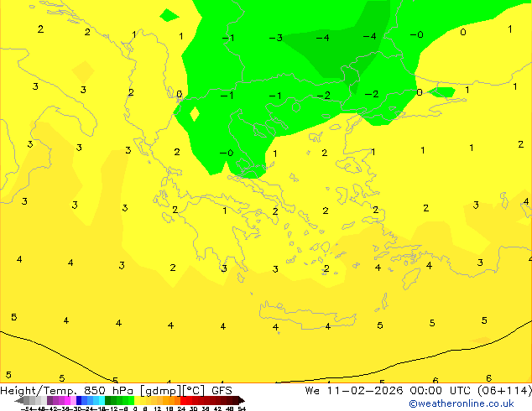Image resolution: width=532 pixels, height=411 pixels.
Task: Pick the cyan legend swatch
Action: [102, 400]
